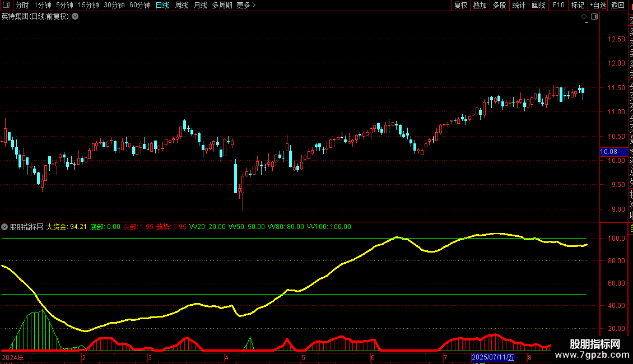Select the 5分钟 period
Viewport: 633px width, 364px height.
coord(64,5)
